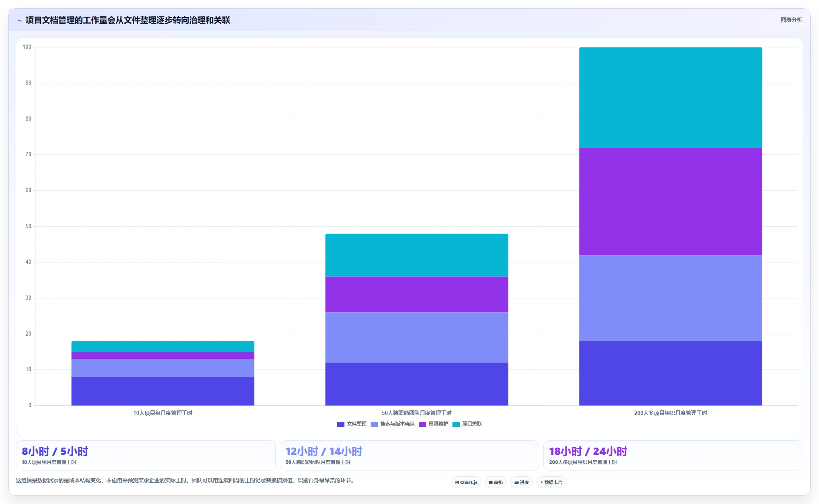Screen dimensions: 819x504
Task: Click the x-axis label 50人跨职能团队月度管理工时
Action: (x=417, y=413)
